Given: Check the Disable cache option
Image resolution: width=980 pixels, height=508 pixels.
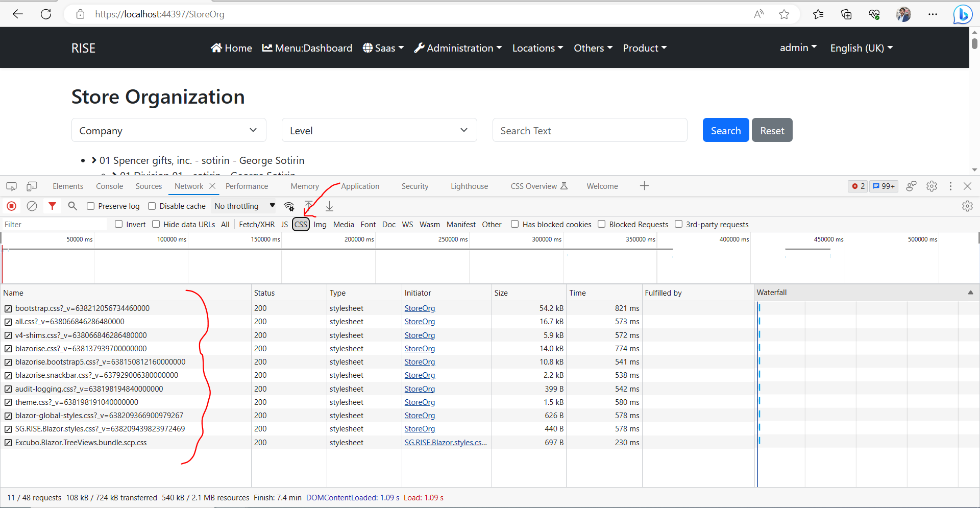Looking at the screenshot, I should tap(152, 206).
